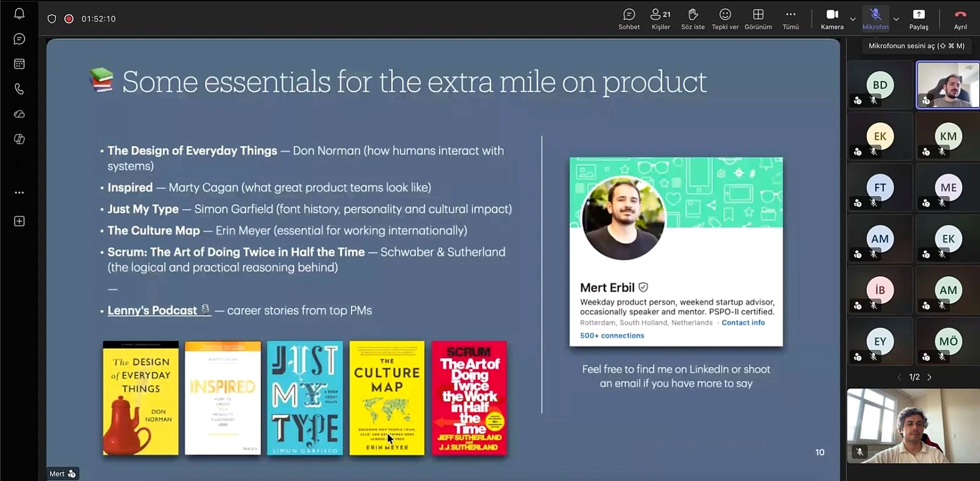Expand microphone options dropdown arrow

pyautogui.click(x=896, y=19)
